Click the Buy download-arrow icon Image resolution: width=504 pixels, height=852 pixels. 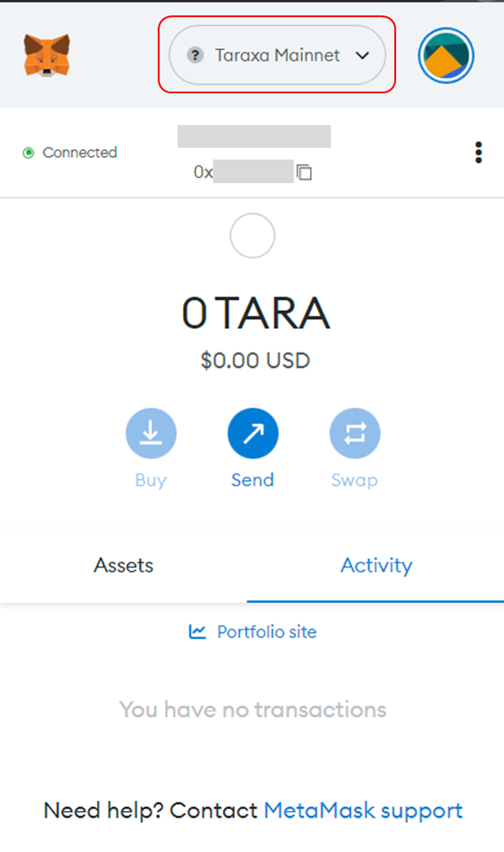[x=150, y=433]
